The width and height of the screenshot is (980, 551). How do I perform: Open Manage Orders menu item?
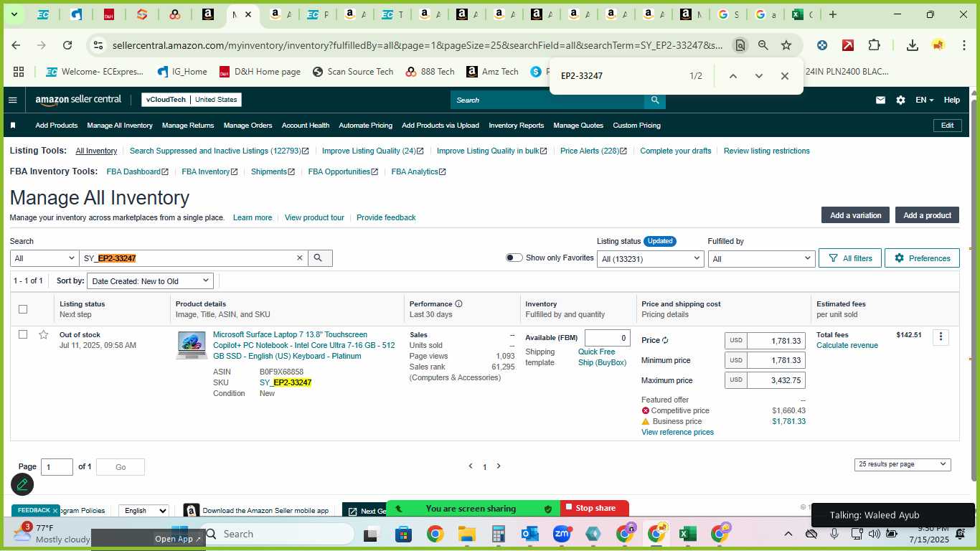[x=248, y=126]
